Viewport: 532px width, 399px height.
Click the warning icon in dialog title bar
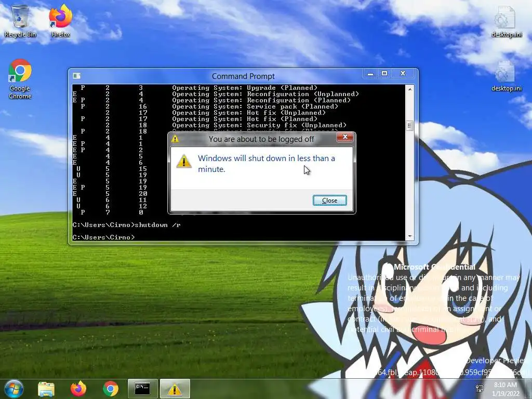[175, 139]
